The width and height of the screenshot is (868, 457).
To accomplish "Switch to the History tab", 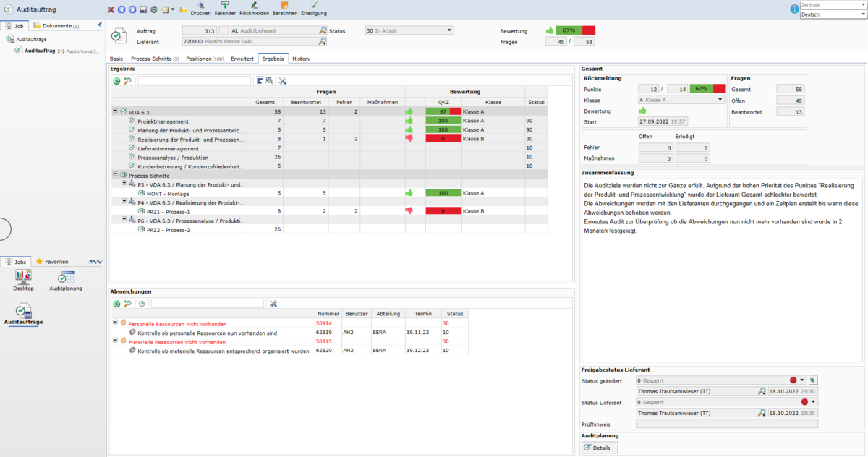I will [x=302, y=59].
